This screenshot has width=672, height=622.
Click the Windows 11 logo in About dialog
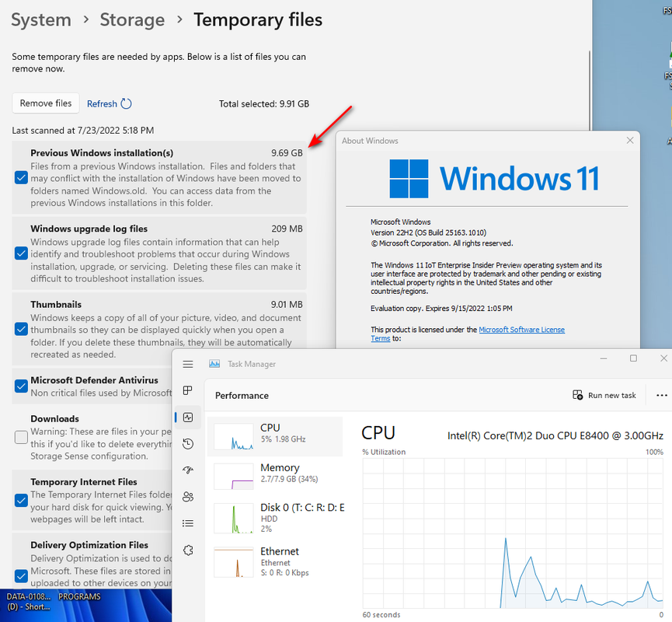click(494, 179)
